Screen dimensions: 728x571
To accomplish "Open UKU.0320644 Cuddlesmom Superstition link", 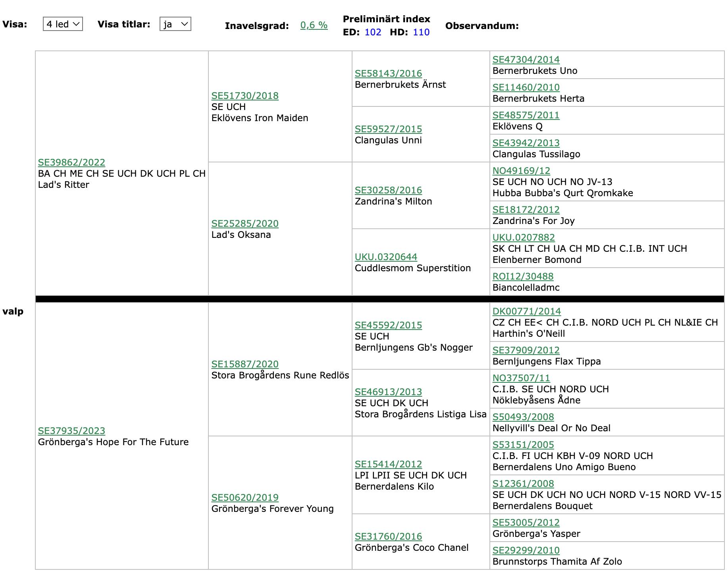I will pyautogui.click(x=386, y=257).
